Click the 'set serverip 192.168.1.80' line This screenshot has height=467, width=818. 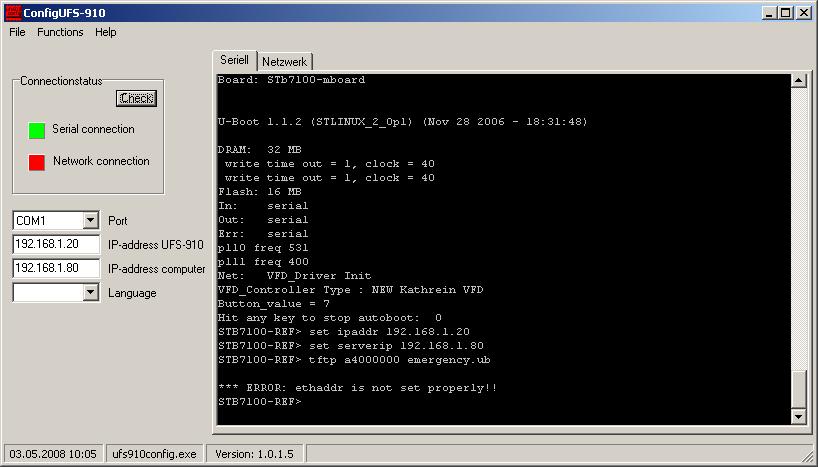(x=351, y=346)
